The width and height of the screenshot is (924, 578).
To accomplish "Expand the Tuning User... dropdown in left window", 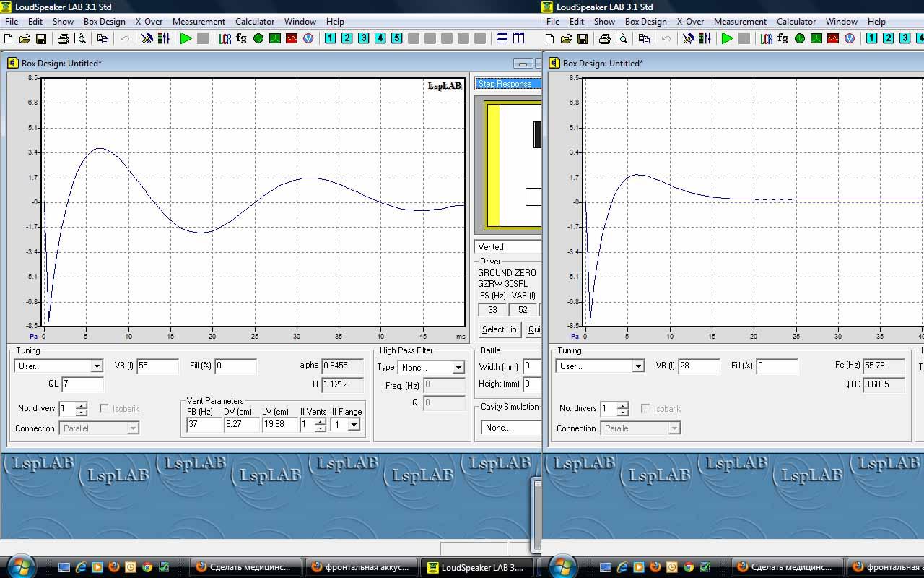I will 97,366.
